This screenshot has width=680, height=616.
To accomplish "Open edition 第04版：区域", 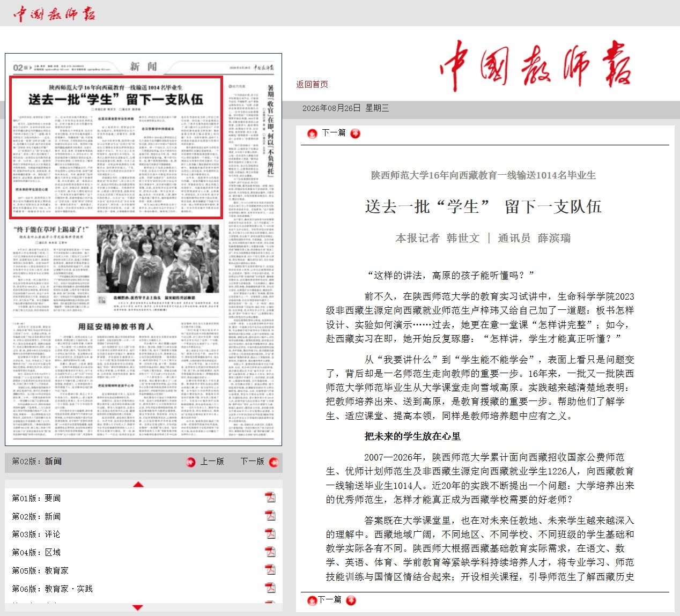I will (36, 552).
